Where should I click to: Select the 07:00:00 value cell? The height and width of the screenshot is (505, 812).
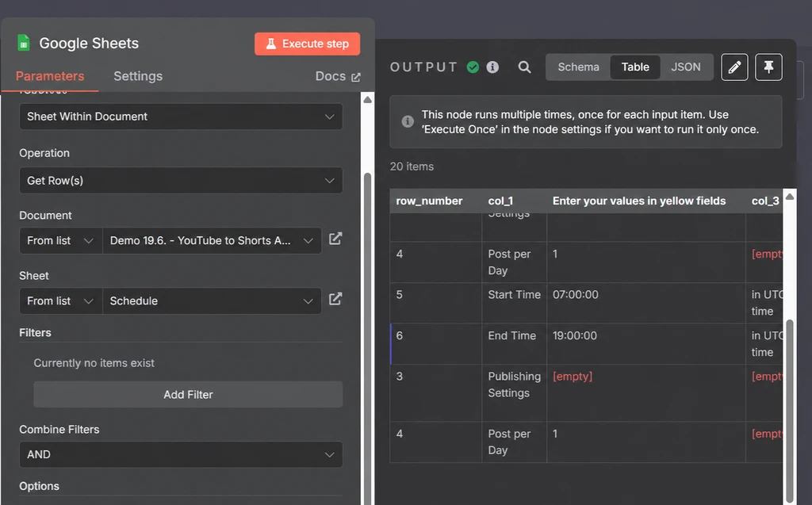point(646,303)
